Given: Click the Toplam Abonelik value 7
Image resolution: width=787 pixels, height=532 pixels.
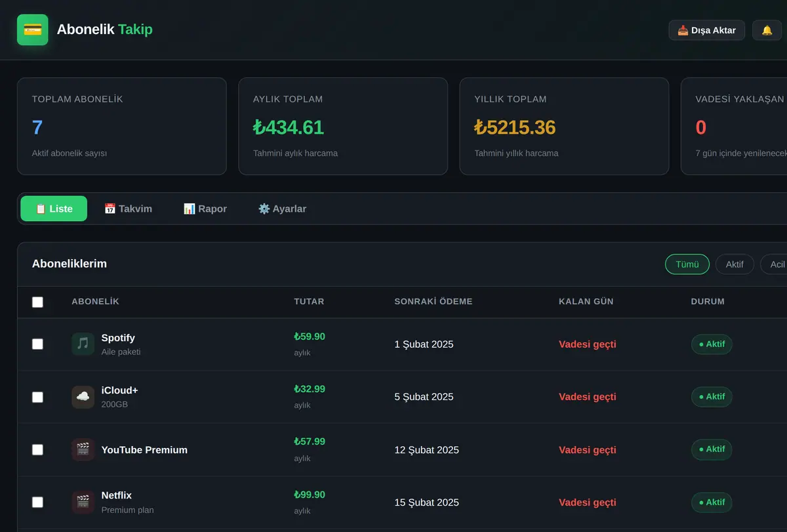Looking at the screenshot, I should pos(37,127).
